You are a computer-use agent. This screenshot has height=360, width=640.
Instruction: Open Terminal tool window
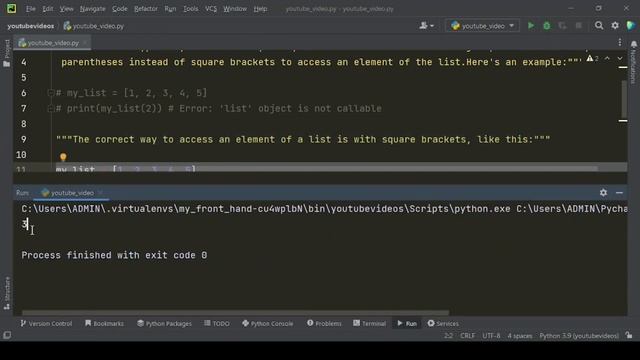click(x=369, y=323)
